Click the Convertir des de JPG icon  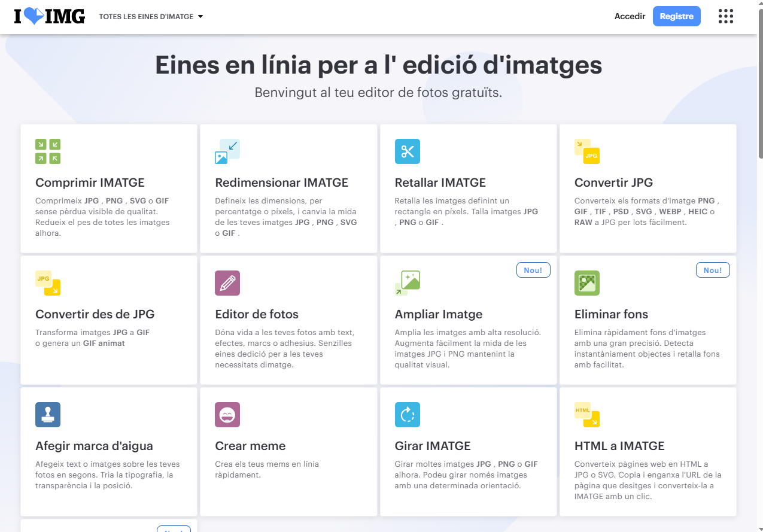pos(48,282)
